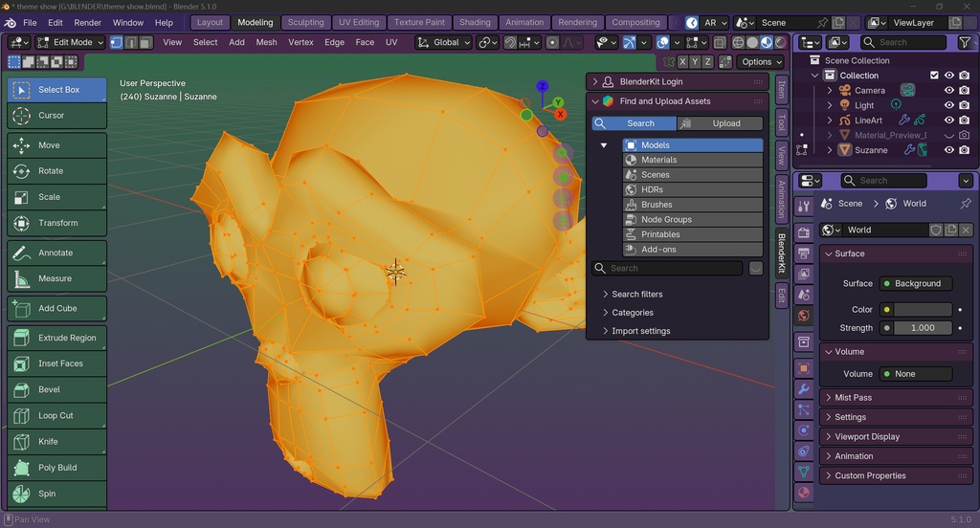Switch to vertex select mode

tap(117, 42)
